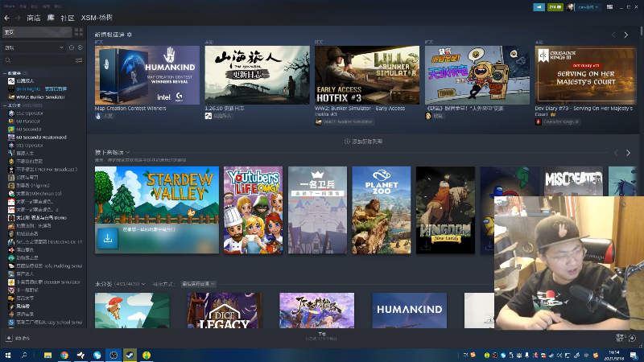This screenshot has height=362, width=644.
Task: Open Crusader Kings III Dev Diary news
Action: (x=585, y=75)
